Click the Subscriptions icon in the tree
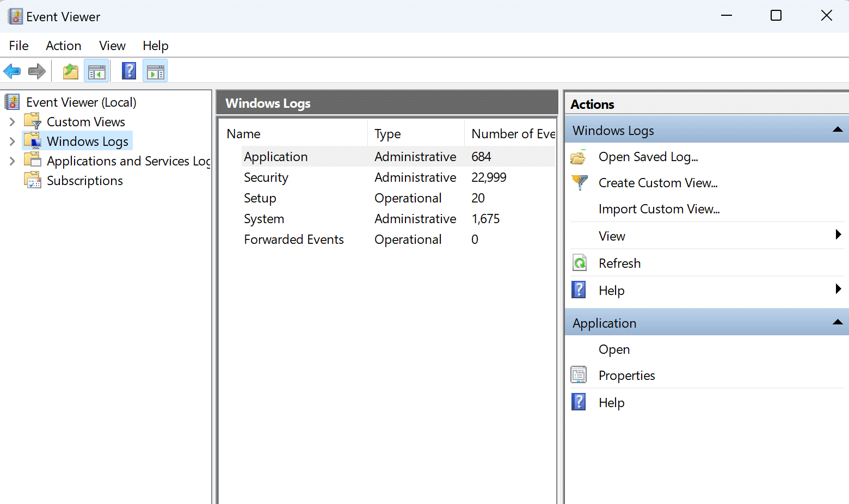Screen dimensions: 849x504 pyautogui.click(x=33, y=180)
